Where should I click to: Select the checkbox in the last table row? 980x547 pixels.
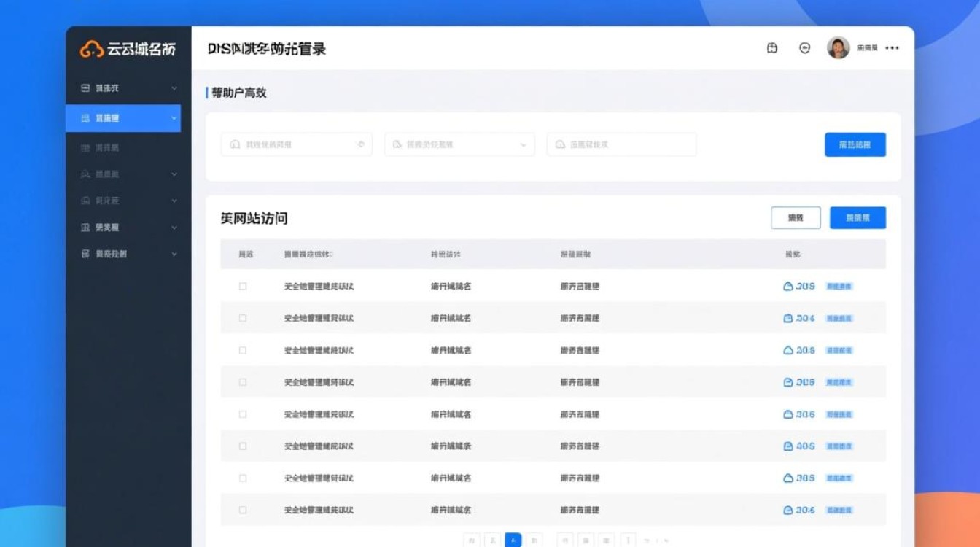(244, 510)
